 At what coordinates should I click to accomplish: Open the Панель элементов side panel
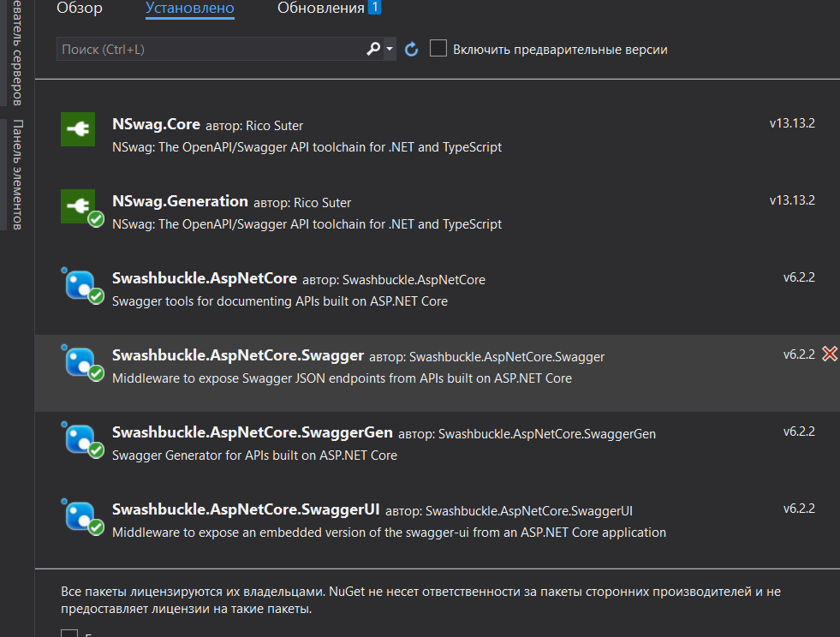click(17, 175)
